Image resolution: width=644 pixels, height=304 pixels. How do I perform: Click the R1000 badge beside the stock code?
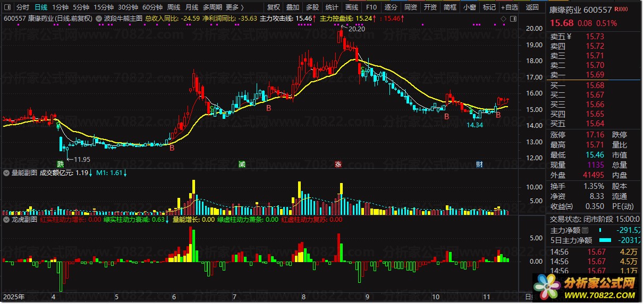coord(620,10)
